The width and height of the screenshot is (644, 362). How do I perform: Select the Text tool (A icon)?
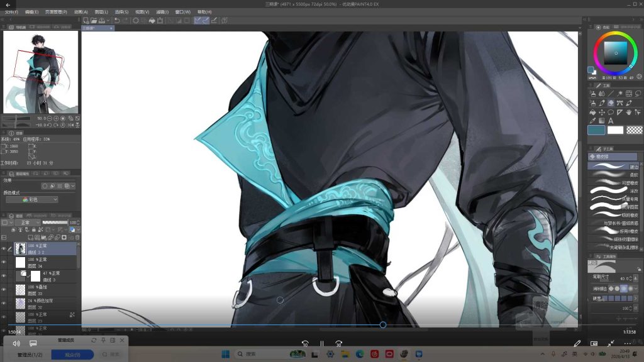[611, 121]
